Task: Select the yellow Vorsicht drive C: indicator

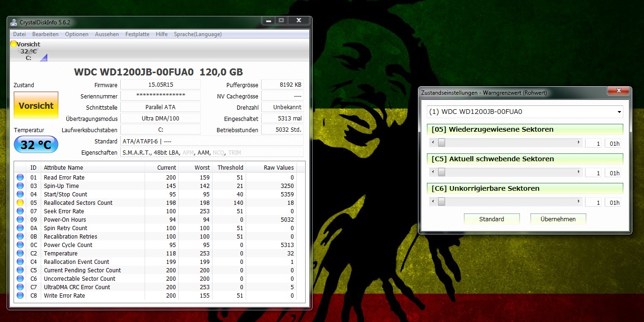Action: [29, 51]
